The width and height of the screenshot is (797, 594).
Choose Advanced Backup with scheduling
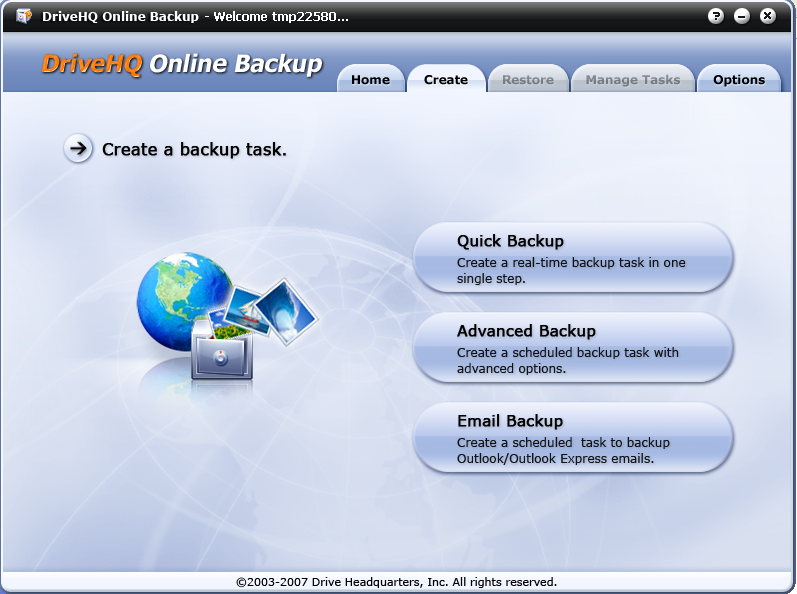pyautogui.click(x=573, y=348)
